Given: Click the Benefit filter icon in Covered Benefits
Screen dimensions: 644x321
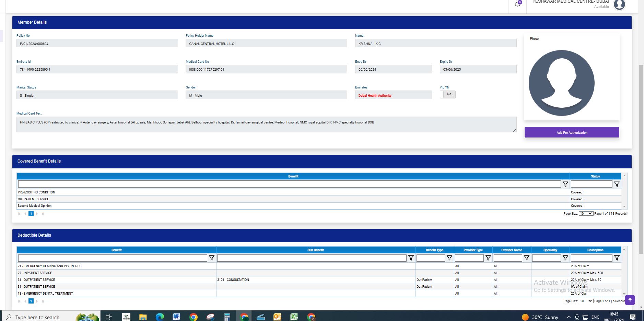Looking at the screenshot, I should 565,184.
